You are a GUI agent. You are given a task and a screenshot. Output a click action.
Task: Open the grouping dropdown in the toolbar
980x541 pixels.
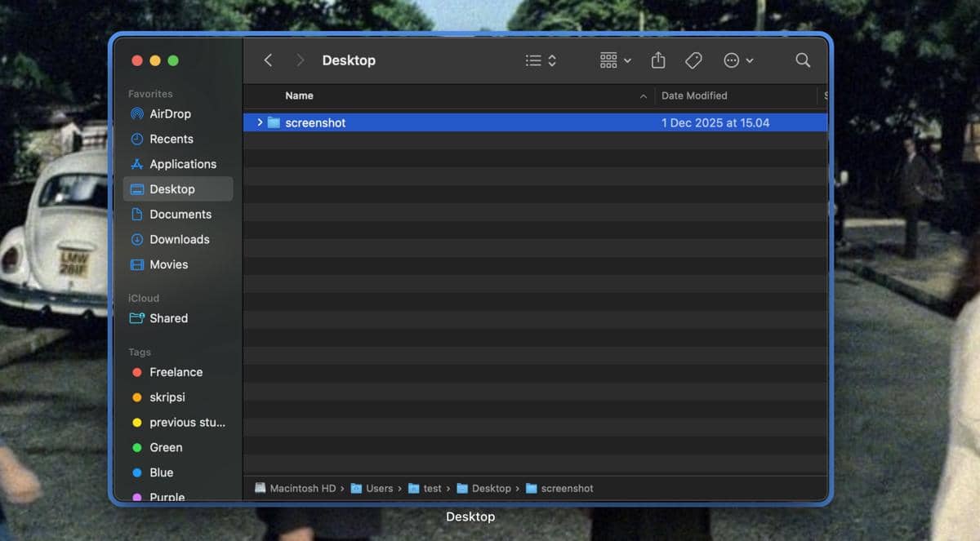(x=614, y=60)
